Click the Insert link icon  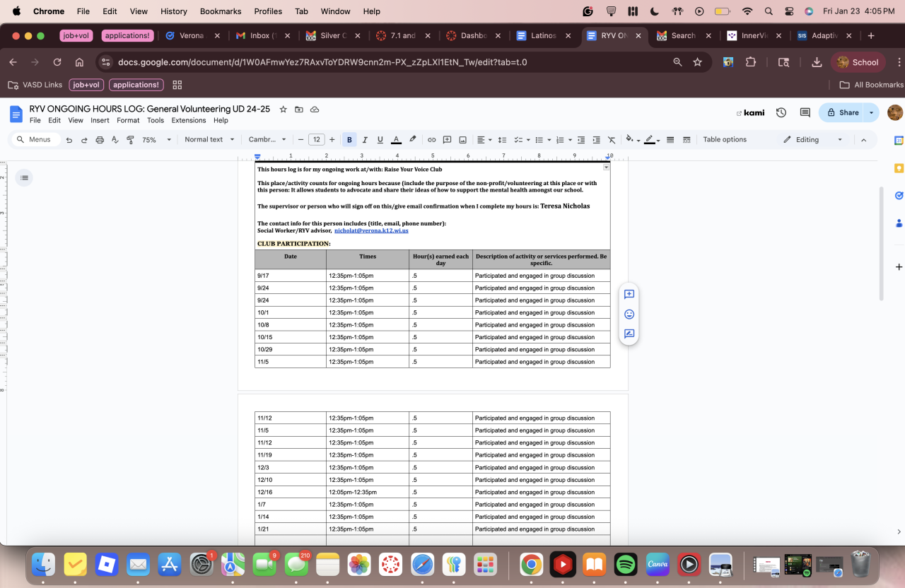(x=431, y=140)
